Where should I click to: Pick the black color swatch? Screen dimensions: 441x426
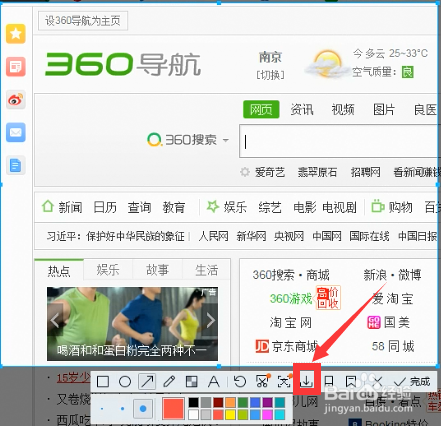click(194, 402)
